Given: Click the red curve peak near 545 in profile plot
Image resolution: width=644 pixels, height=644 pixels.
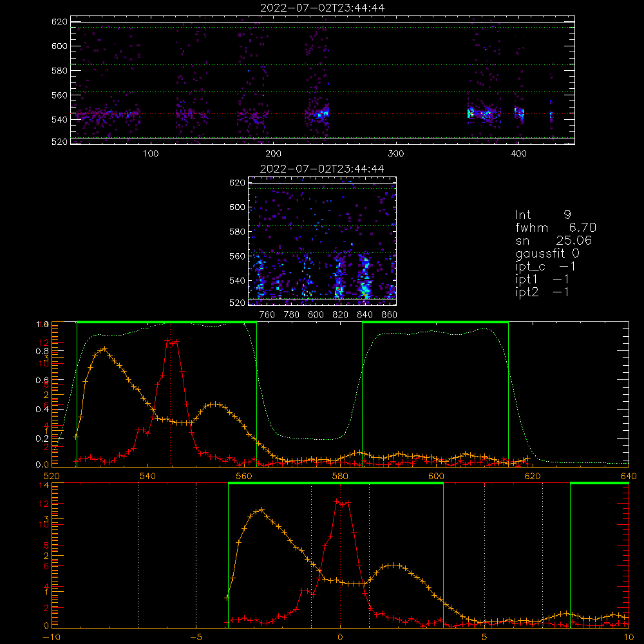Looking at the screenshot, I should click(172, 341).
